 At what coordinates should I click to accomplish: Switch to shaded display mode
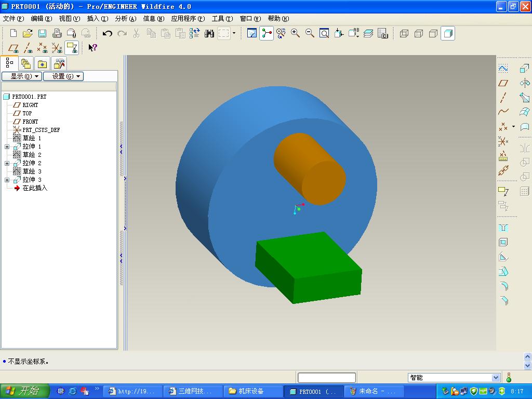(448, 33)
